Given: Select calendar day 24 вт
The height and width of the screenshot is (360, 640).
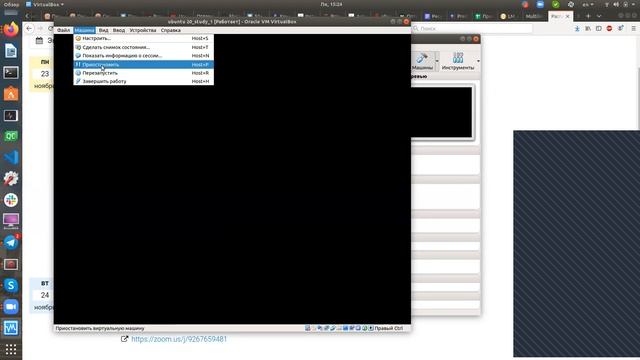Looking at the screenshot, I should click(x=41, y=295).
